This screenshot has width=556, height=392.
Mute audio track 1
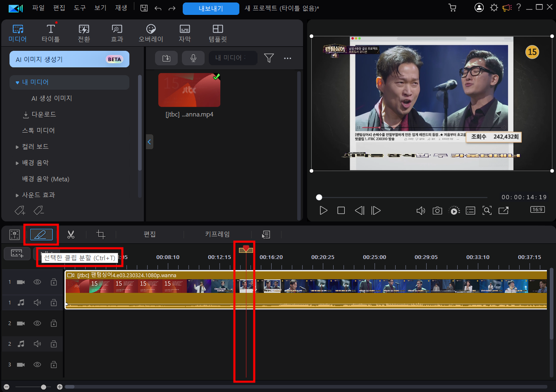pyautogui.click(x=37, y=303)
